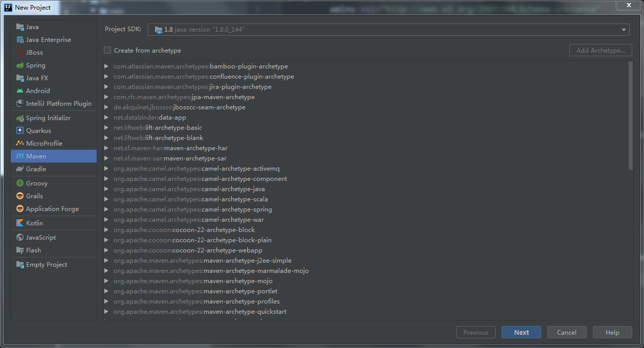Click the Java Enterprise icon

(20, 40)
